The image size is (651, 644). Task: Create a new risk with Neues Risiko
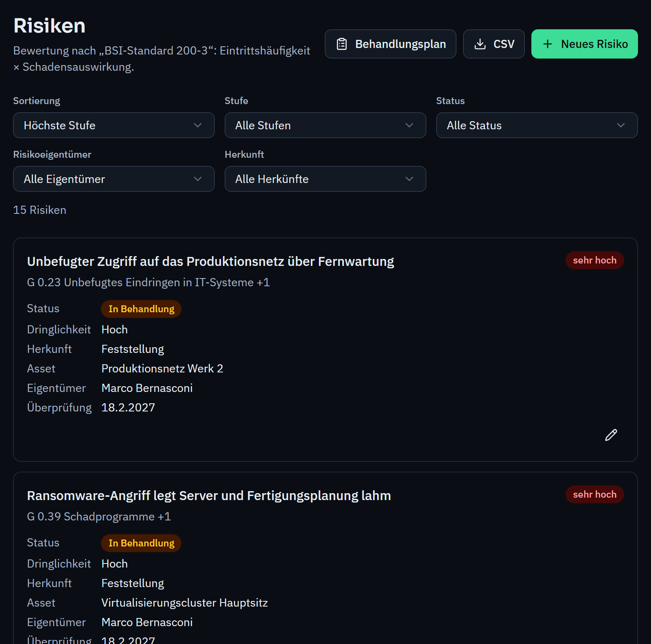[584, 44]
